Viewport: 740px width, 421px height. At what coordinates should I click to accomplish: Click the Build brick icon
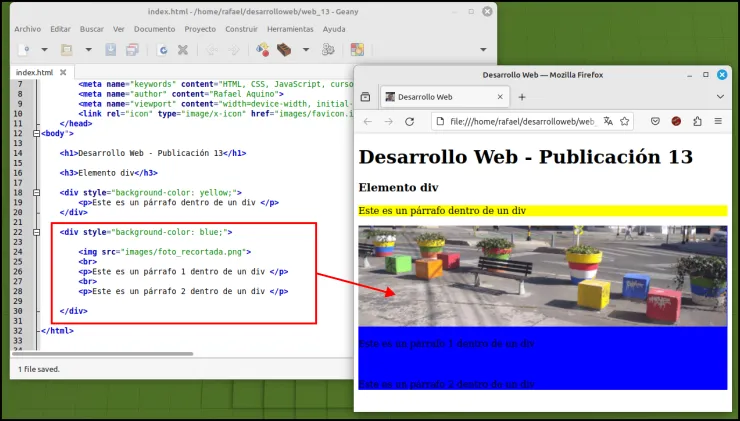[284, 50]
